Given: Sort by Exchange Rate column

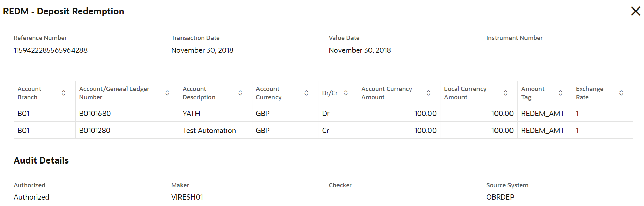Looking at the screenshot, I should pyautogui.click(x=621, y=93).
